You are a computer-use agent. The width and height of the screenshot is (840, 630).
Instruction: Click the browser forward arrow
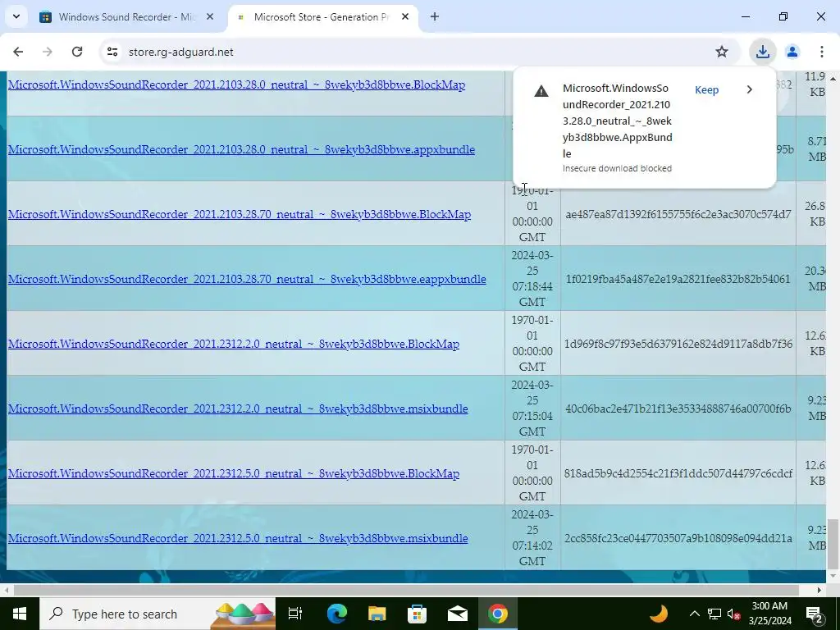tap(47, 52)
